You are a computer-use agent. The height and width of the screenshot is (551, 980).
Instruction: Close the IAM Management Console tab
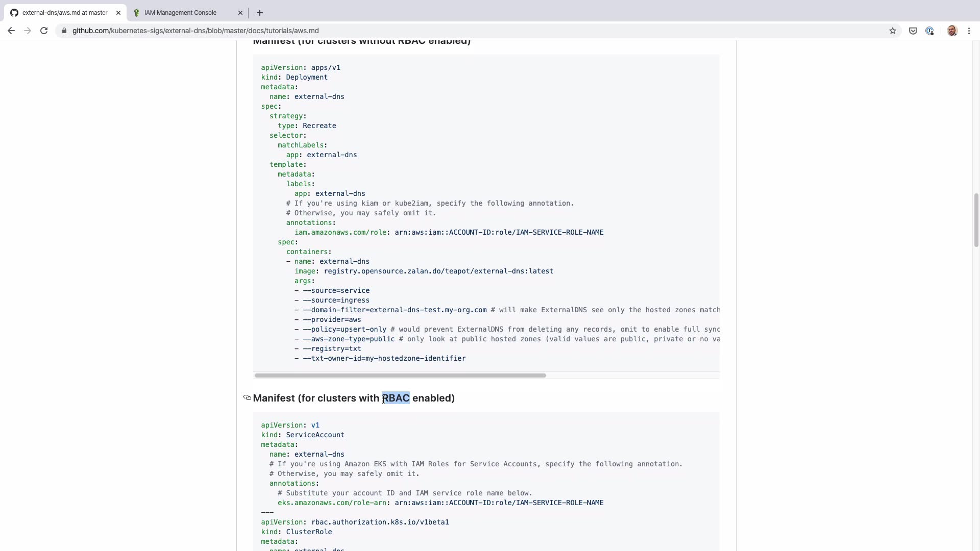pyautogui.click(x=240, y=13)
